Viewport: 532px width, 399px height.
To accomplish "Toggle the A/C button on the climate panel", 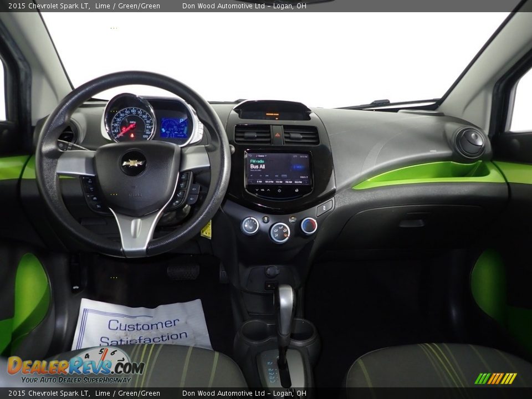I will click(x=265, y=219).
